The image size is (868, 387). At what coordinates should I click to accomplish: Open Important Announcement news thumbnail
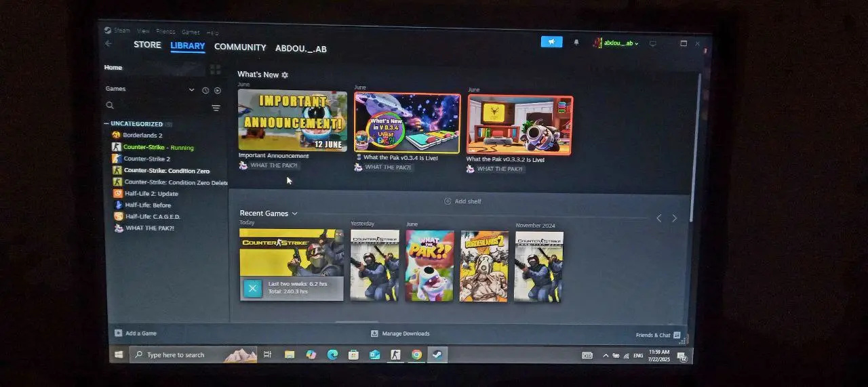tap(292, 121)
